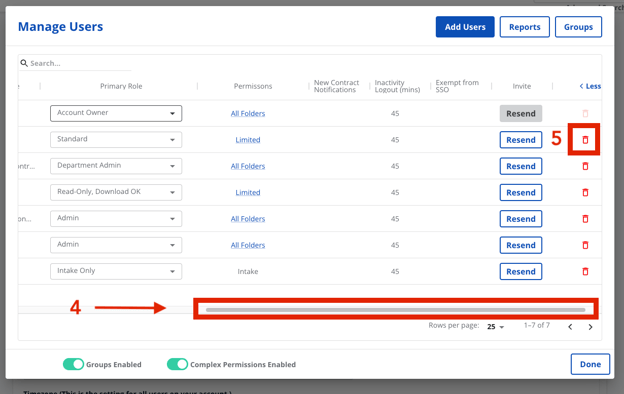Remove the Read-Only, Download OK user
The image size is (624, 394).
point(585,192)
